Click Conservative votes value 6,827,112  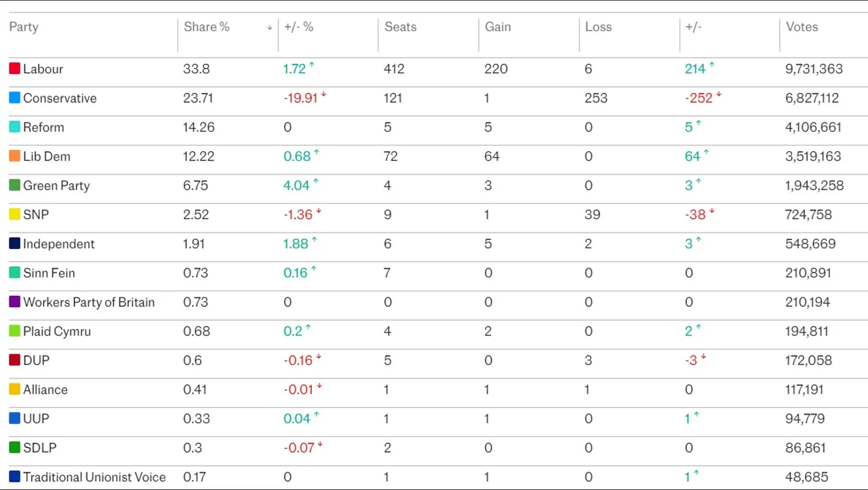tap(812, 98)
